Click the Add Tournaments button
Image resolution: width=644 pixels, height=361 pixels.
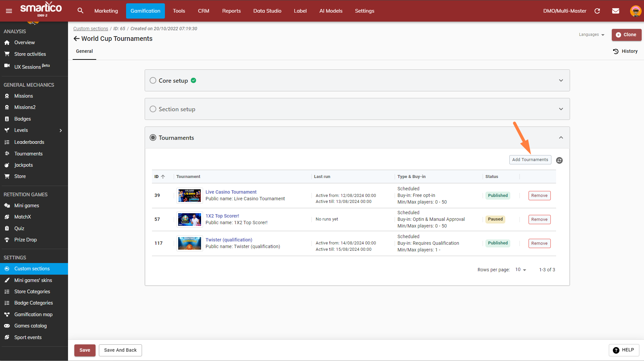530,160
